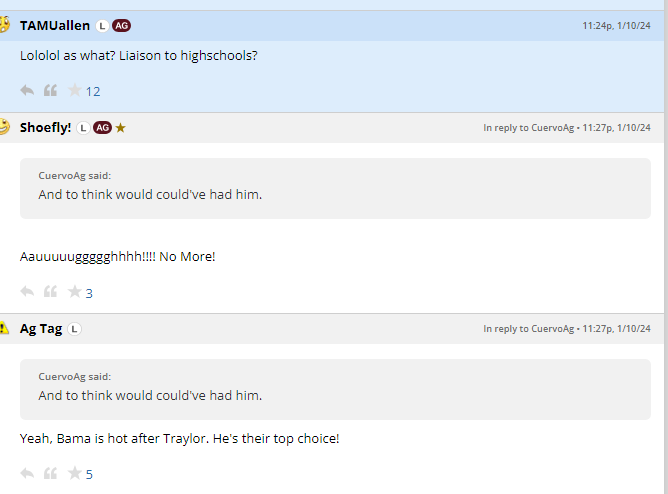Star Ag Tag's post
This screenshot has height=494, width=668.
[74, 473]
